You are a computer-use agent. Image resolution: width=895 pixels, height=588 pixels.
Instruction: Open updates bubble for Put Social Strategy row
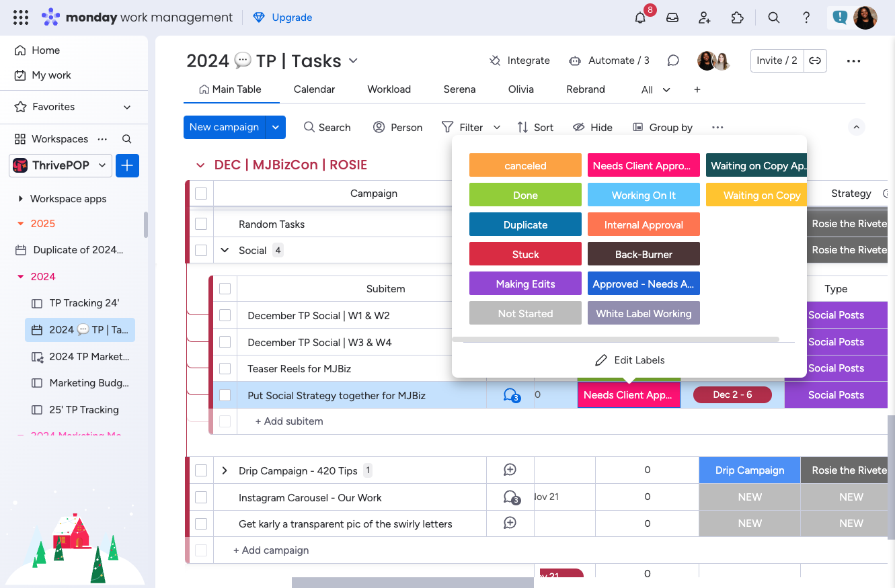pos(511,395)
